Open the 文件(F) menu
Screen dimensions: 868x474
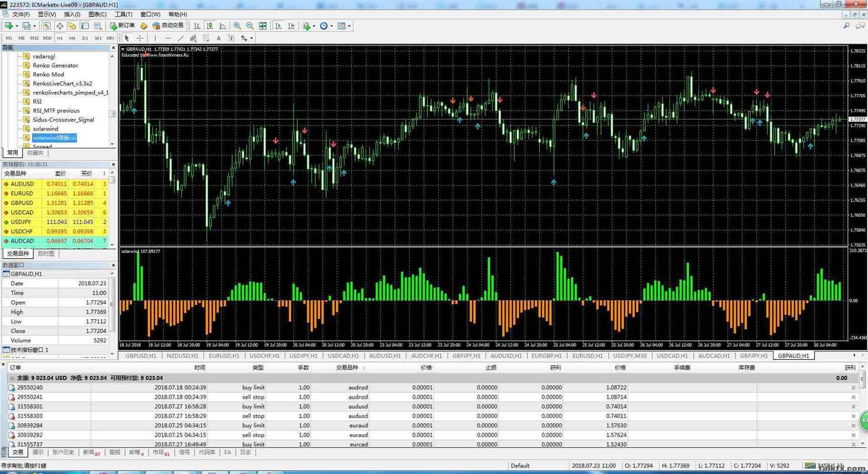[x=21, y=15]
